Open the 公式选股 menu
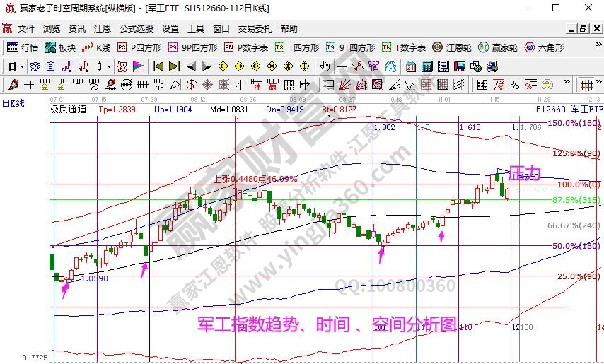Screen dimensions: 604x364 tap(136, 29)
